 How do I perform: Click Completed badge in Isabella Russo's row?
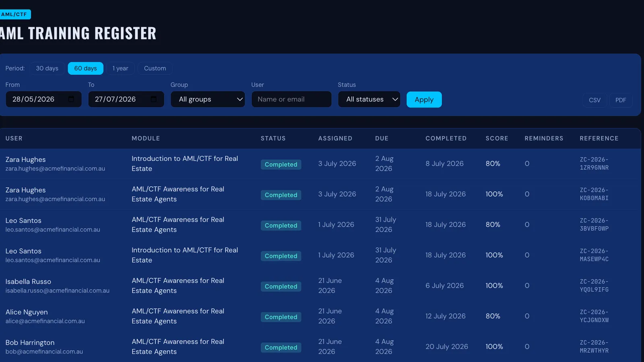[281, 286]
